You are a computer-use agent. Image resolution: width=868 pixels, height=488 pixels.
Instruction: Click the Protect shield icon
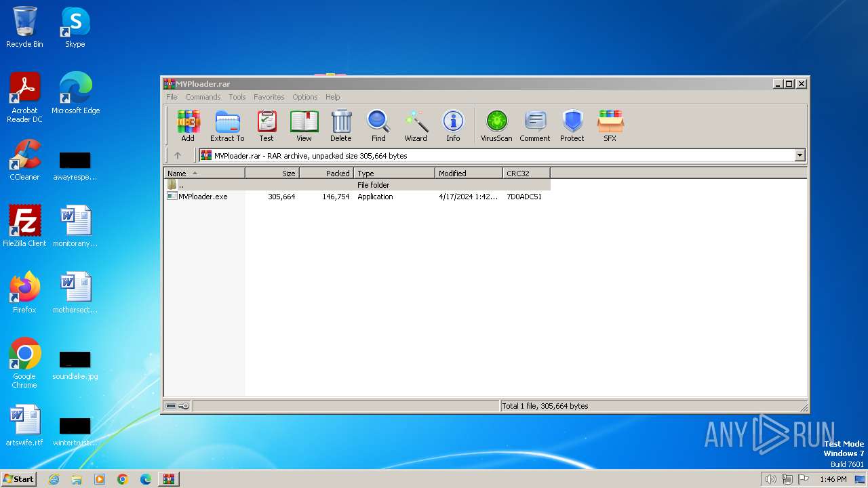(572, 126)
